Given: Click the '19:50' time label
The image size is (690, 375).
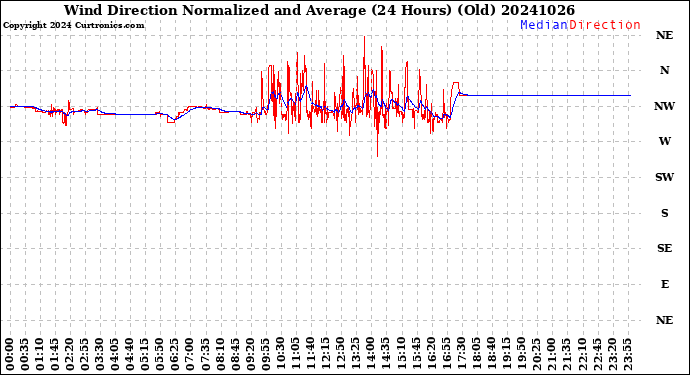Looking at the screenshot, I should pos(522,354).
